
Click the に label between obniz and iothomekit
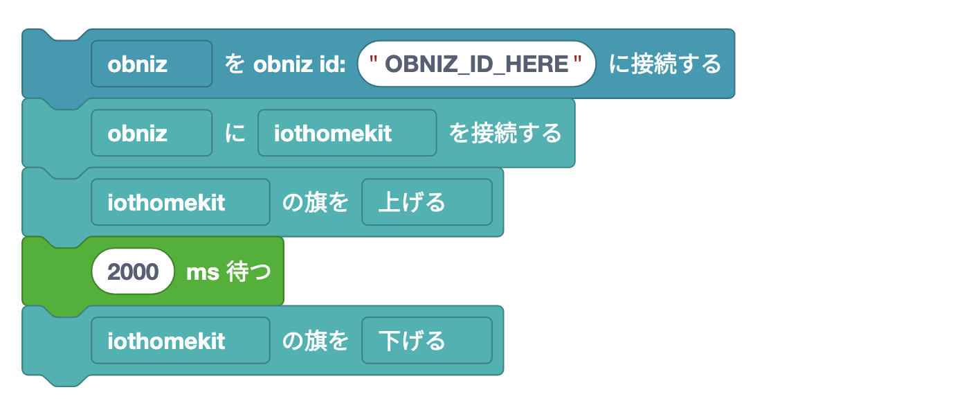(x=235, y=133)
